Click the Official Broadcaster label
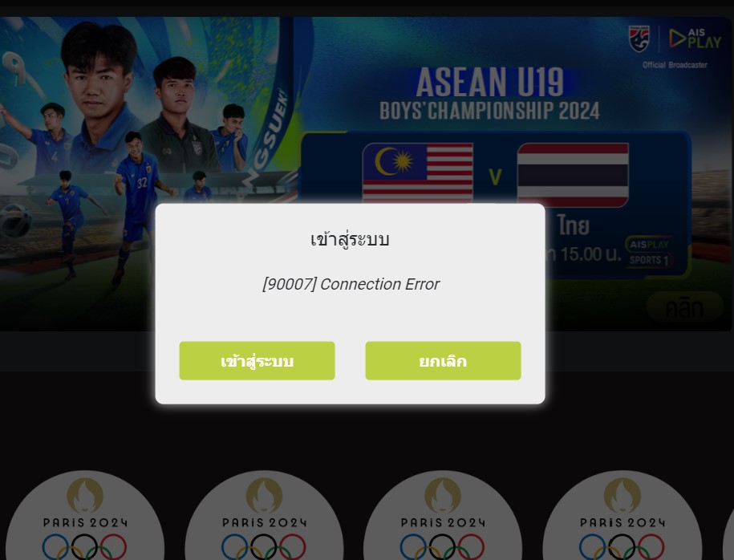 click(x=675, y=65)
